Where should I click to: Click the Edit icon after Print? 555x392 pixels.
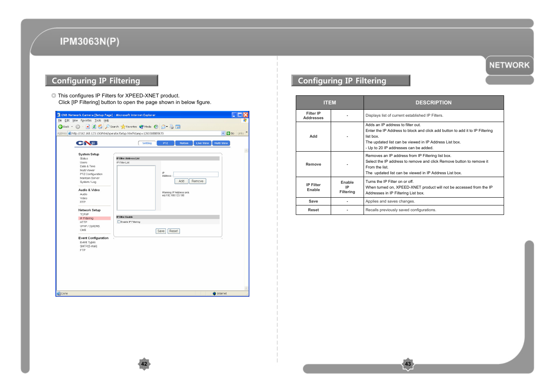tap(178, 127)
